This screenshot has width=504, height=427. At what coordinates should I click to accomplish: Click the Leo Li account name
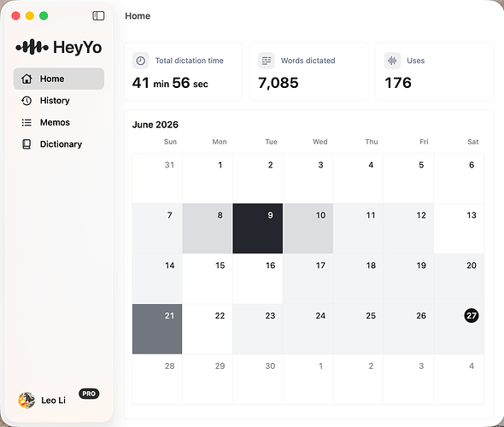click(53, 401)
